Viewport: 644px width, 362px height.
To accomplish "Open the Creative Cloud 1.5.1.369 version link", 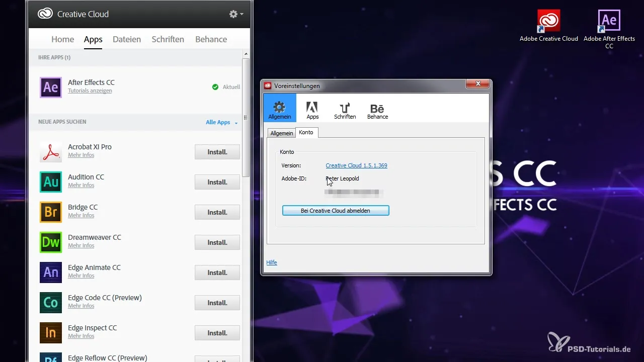I will (356, 165).
